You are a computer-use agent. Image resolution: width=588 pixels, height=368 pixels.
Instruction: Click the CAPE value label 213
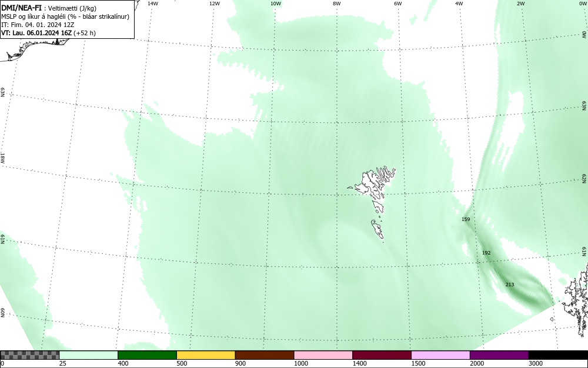click(510, 285)
